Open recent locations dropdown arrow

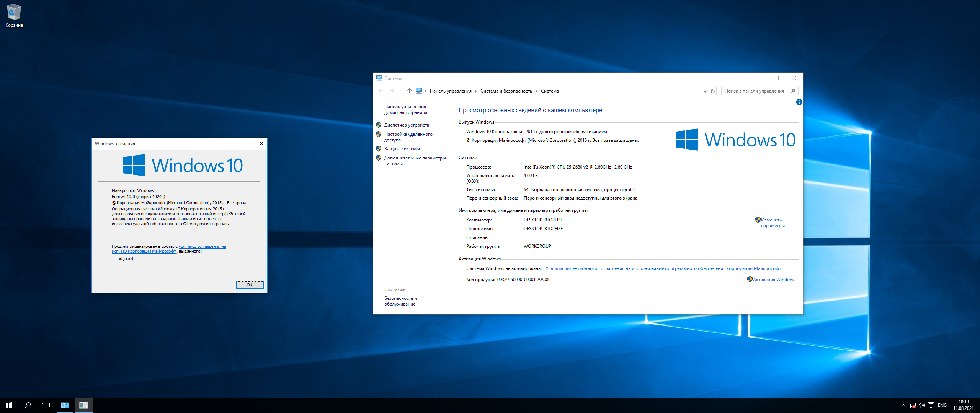coord(401,91)
